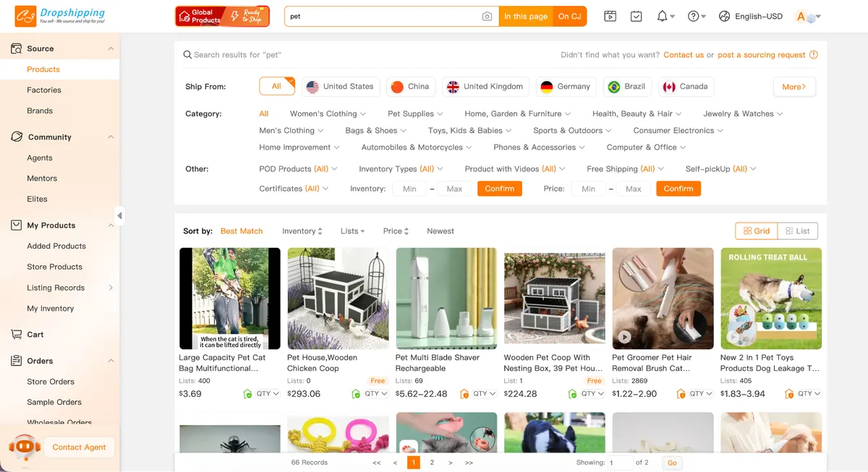Open Store Orders in sidebar

pyautogui.click(x=51, y=382)
